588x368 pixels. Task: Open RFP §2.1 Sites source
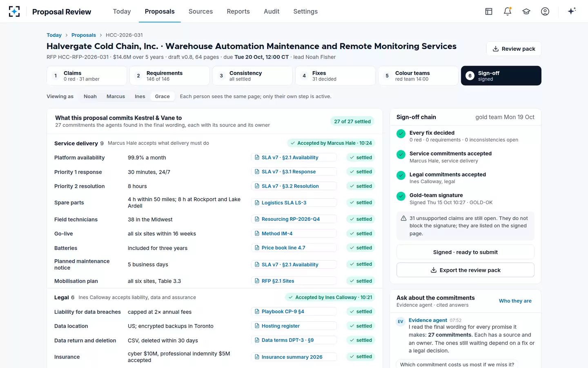pos(294,281)
